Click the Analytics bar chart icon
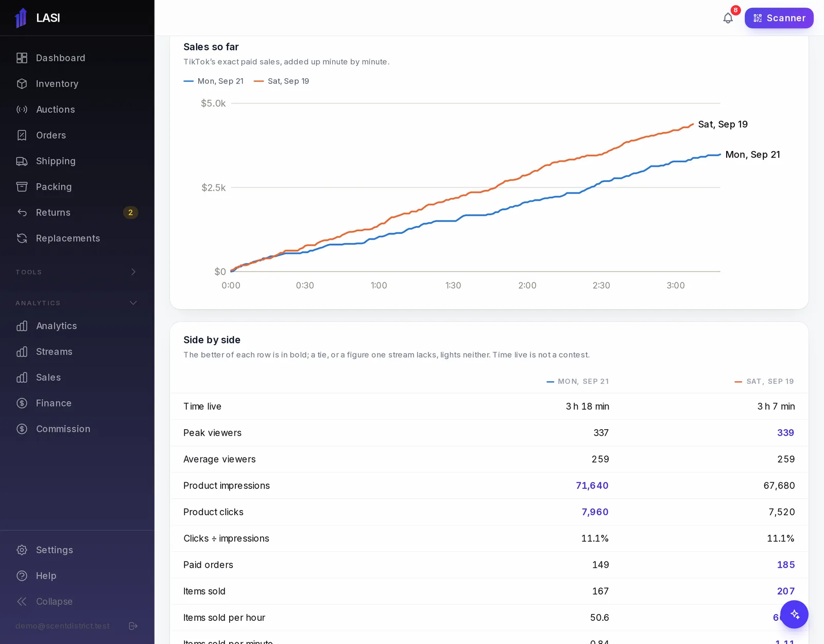 click(22, 326)
